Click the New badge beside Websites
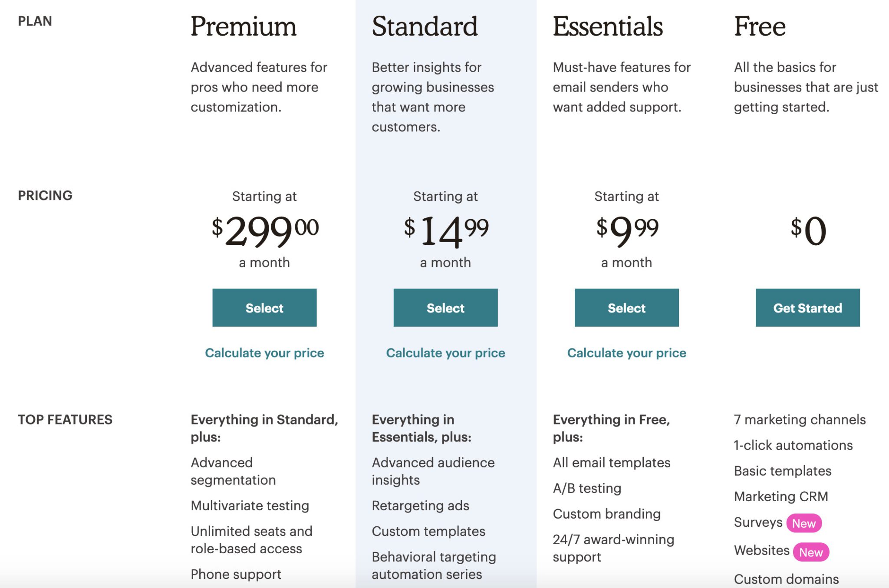889x588 pixels. 810,552
